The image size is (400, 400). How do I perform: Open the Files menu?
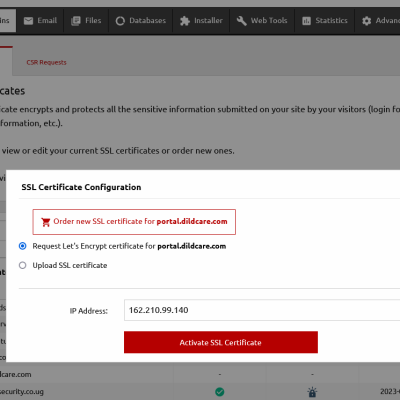tap(86, 21)
